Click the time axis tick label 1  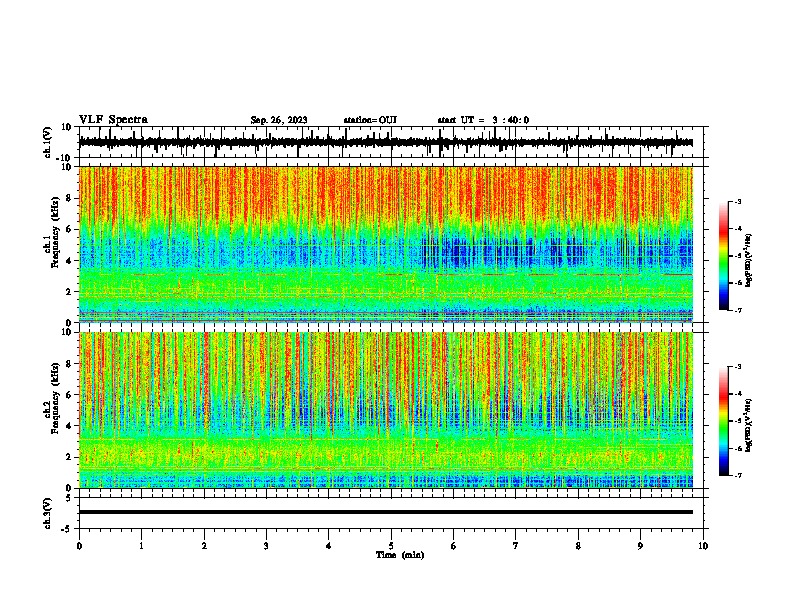[141, 546]
